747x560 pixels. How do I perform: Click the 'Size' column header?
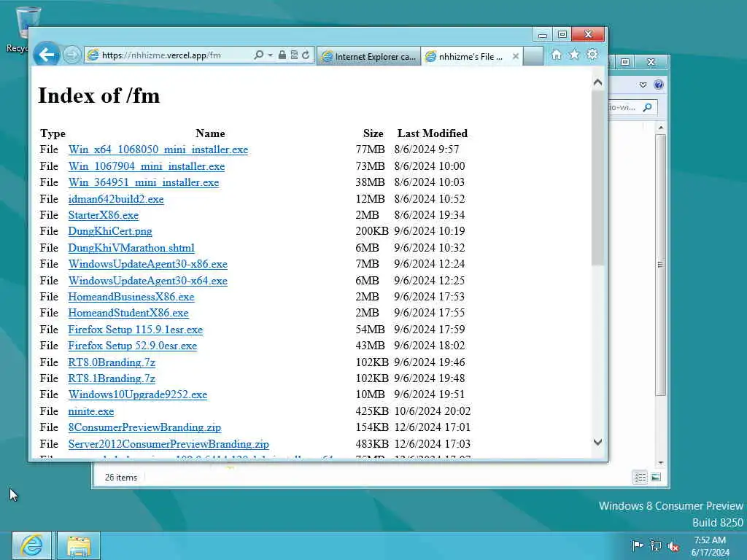pos(373,134)
